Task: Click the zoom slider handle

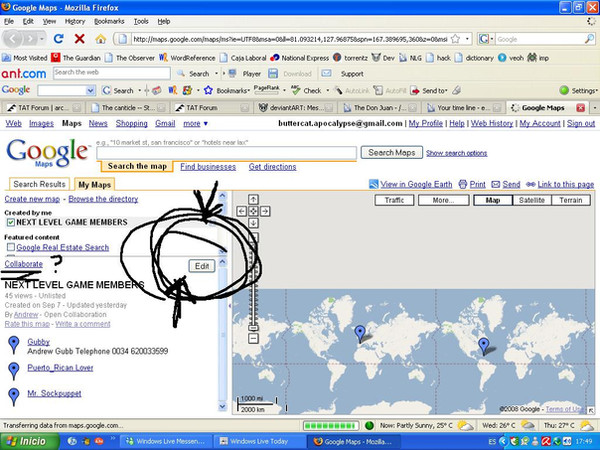Action: pyautogui.click(x=253, y=328)
